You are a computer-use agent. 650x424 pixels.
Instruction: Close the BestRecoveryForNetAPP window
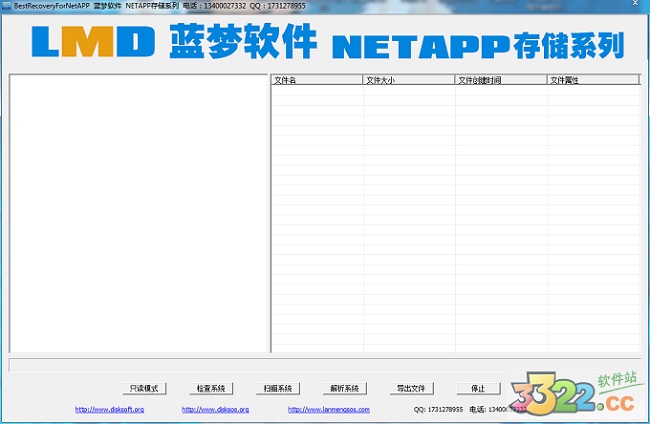point(635,3)
